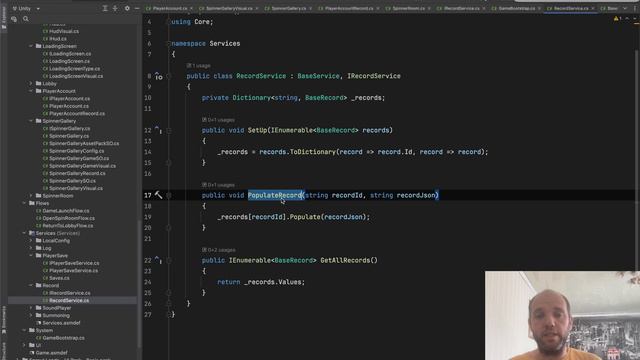Open LoadingScreenType.cs in the explorer
This screenshot has height=360, width=640.
coord(71,69)
